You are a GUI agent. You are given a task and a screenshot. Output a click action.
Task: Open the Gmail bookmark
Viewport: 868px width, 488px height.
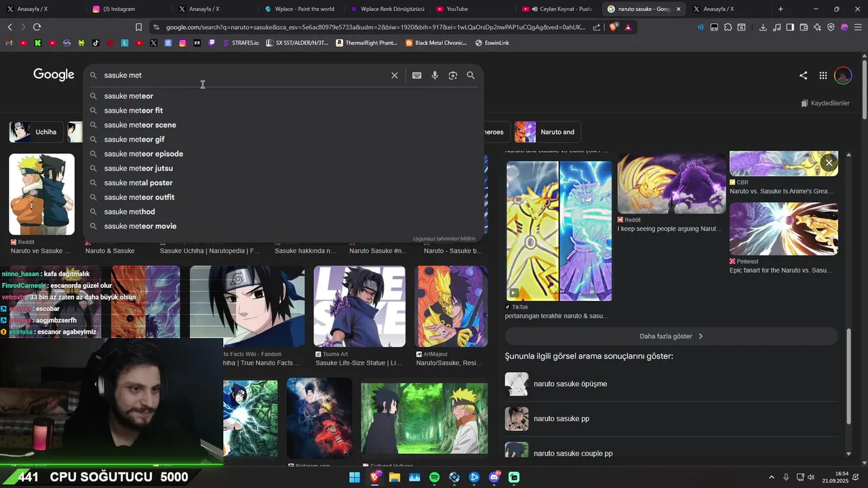click(9, 43)
